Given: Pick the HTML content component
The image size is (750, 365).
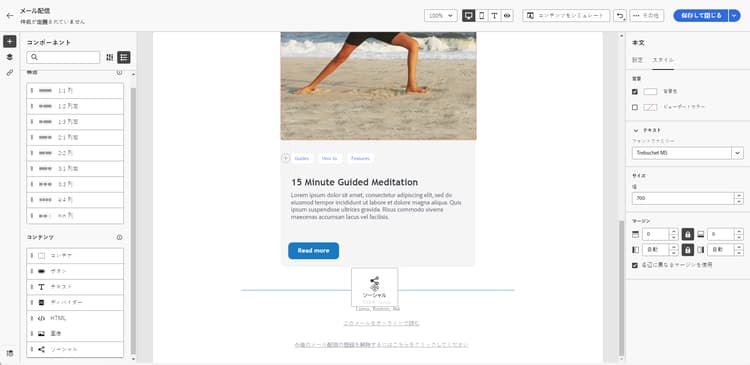Looking at the screenshot, I should (x=75, y=318).
